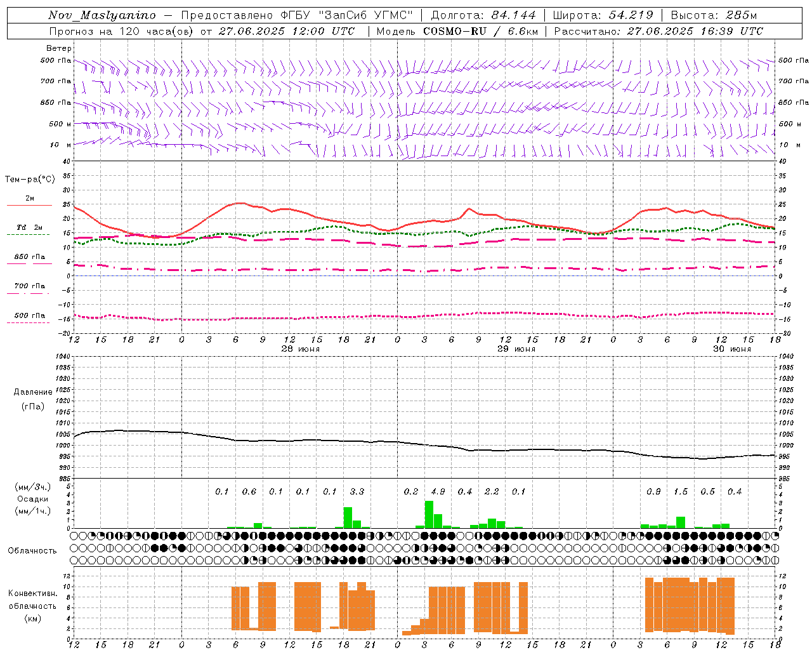Click the provider text ФГБУ "ЗапСиб УГМС"
The width and height of the screenshot is (812, 650).
[347, 15]
